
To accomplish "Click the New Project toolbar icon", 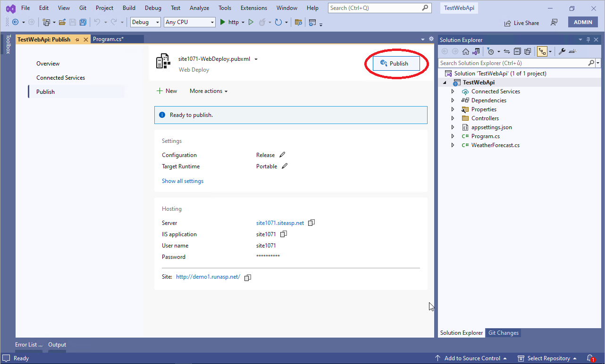I will [x=46, y=22].
